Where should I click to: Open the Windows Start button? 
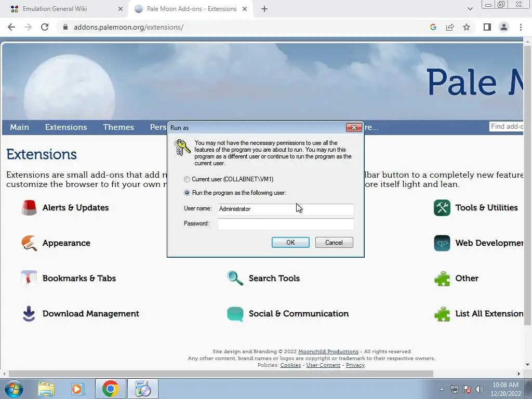pos(14,389)
